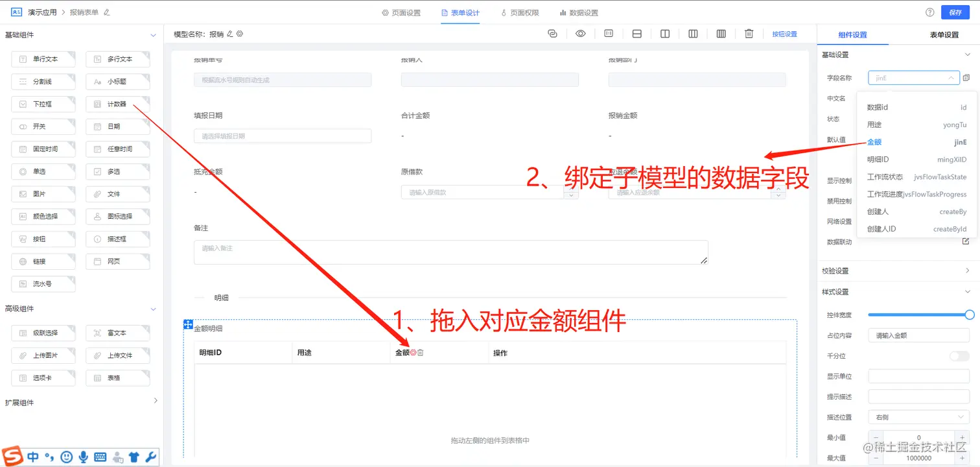
Task: Select the 下拉框 component
Action: (43, 104)
